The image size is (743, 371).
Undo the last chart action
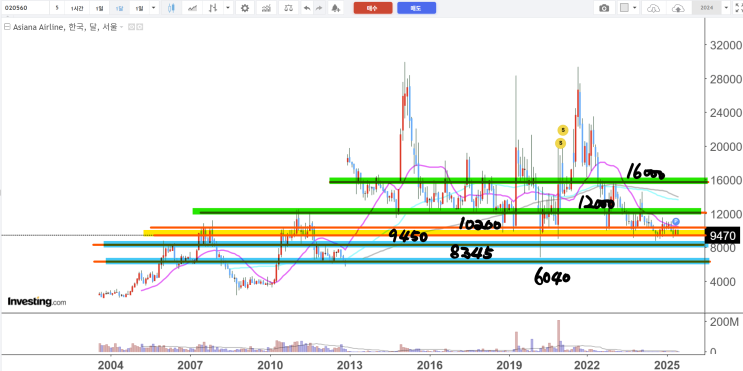(x=307, y=8)
